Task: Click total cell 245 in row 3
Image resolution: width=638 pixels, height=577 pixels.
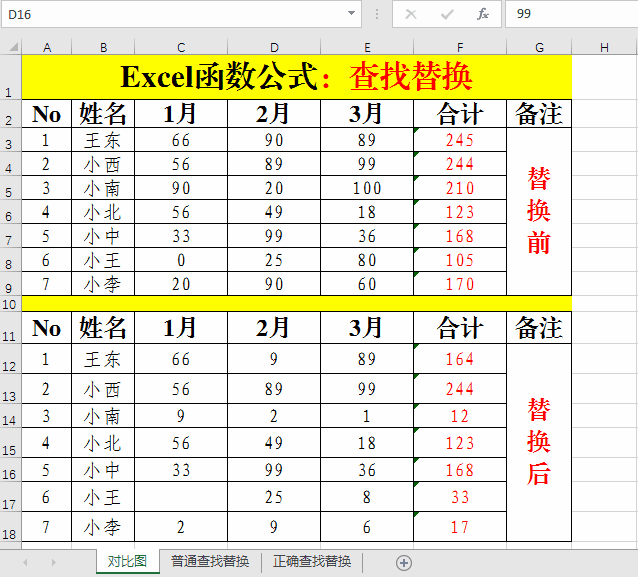Action: point(460,140)
